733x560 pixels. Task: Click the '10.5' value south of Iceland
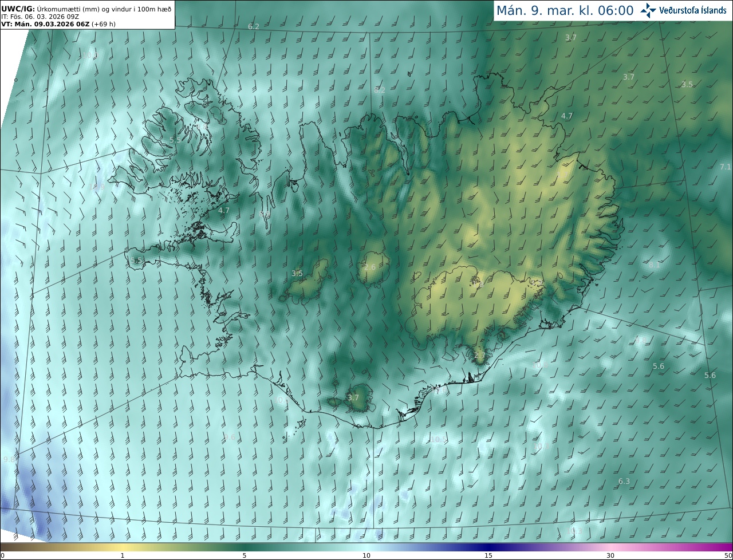point(438,440)
